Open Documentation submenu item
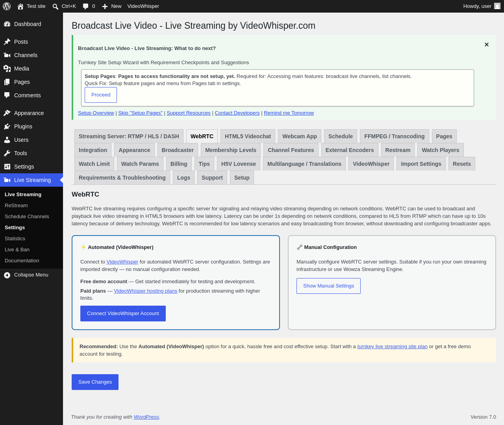504x425 pixels. (x=22, y=261)
